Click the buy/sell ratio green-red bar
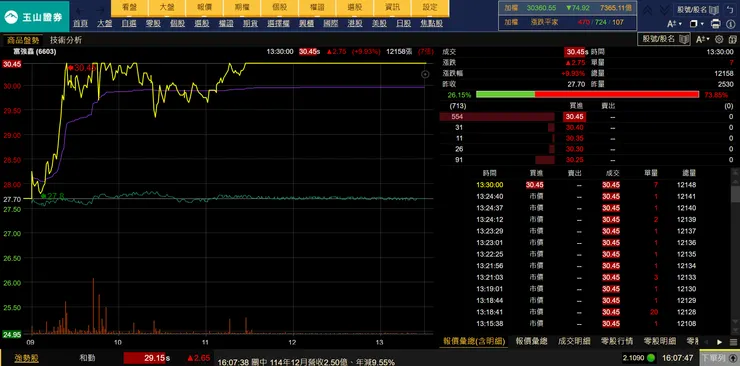This screenshot has height=366, width=740. pyautogui.click(x=587, y=94)
